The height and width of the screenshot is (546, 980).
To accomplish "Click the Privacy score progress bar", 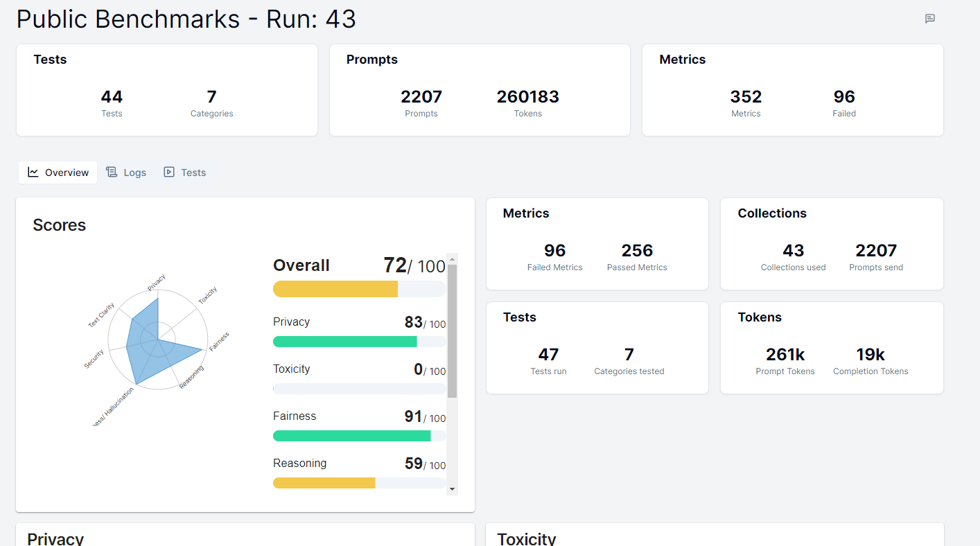I will [359, 342].
